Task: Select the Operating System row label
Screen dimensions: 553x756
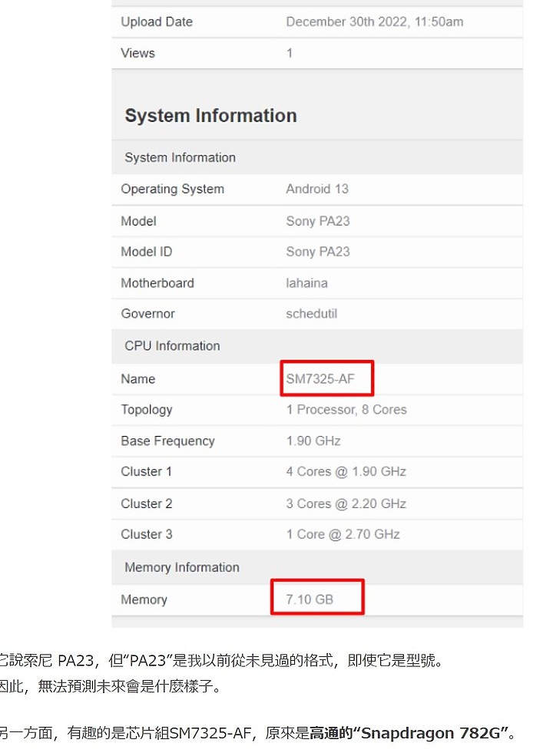Action: pyautogui.click(x=172, y=189)
